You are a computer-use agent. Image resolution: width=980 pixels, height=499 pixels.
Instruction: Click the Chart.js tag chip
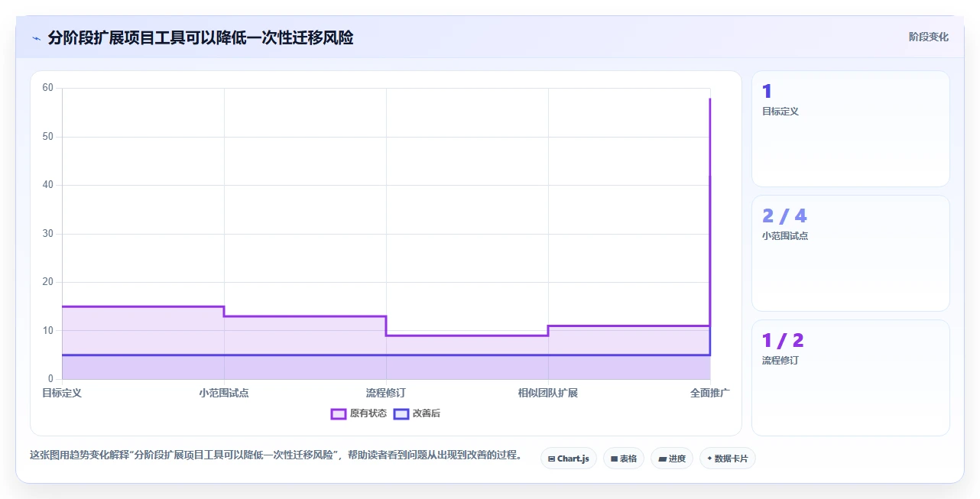coord(569,458)
